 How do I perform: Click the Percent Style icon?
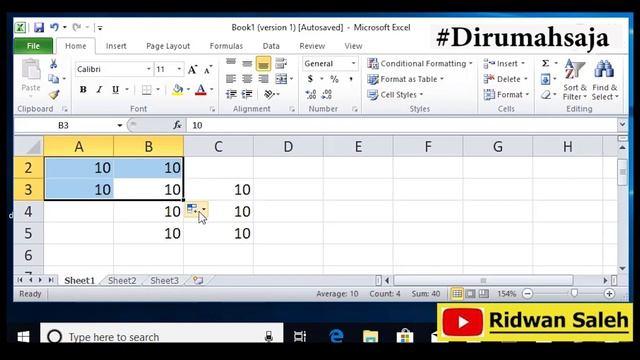click(x=334, y=79)
